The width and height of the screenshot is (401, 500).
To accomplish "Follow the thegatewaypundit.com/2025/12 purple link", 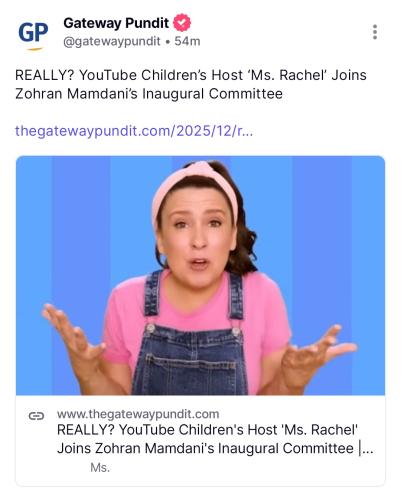I will (134, 131).
